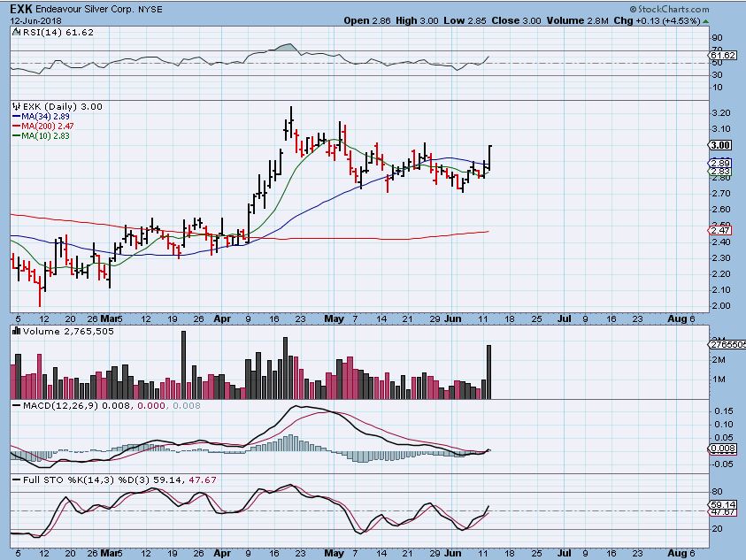Image resolution: width=746 pixels, height=560 pixels.
Task: Select the tallest mid-March volume bar
Action: click(x=183, y=364)
